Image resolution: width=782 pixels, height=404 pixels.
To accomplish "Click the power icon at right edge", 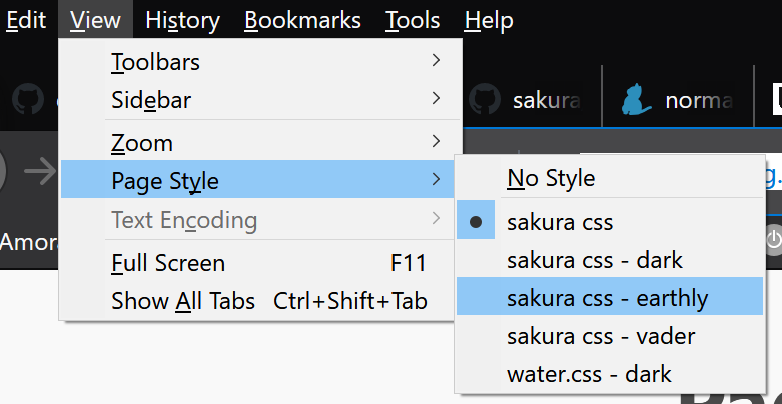I will (x=773, y=240).
